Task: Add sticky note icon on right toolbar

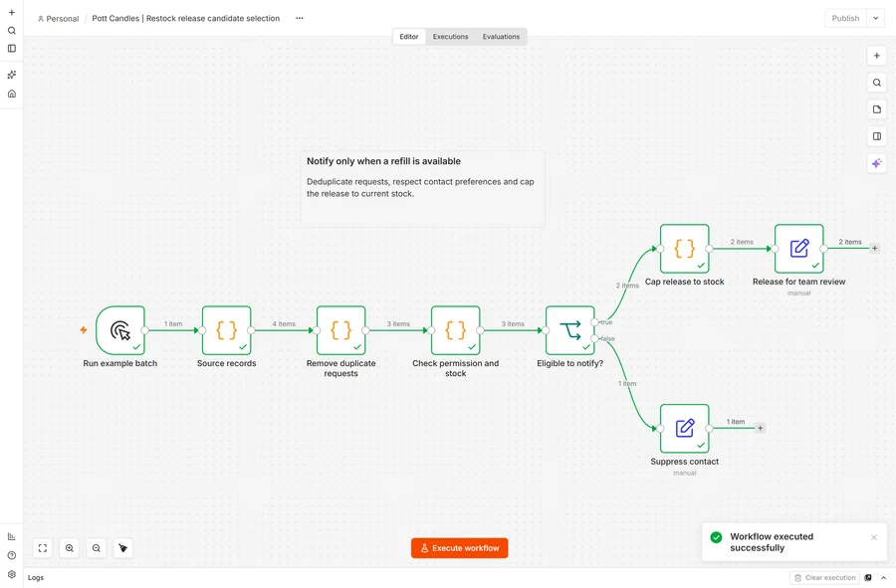Action: 876,109
